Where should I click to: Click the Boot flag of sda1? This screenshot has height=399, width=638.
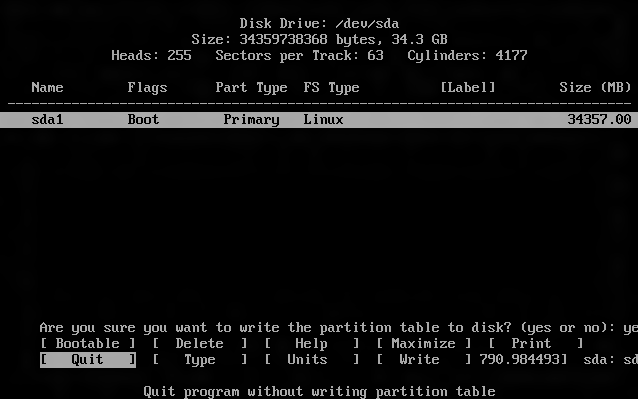[143, 120]
